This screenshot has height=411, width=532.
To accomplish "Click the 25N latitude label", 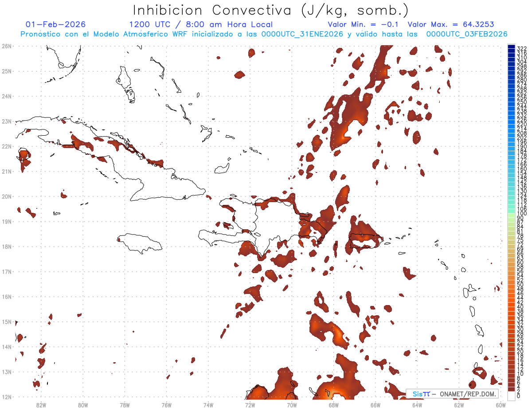I will 7,71.
